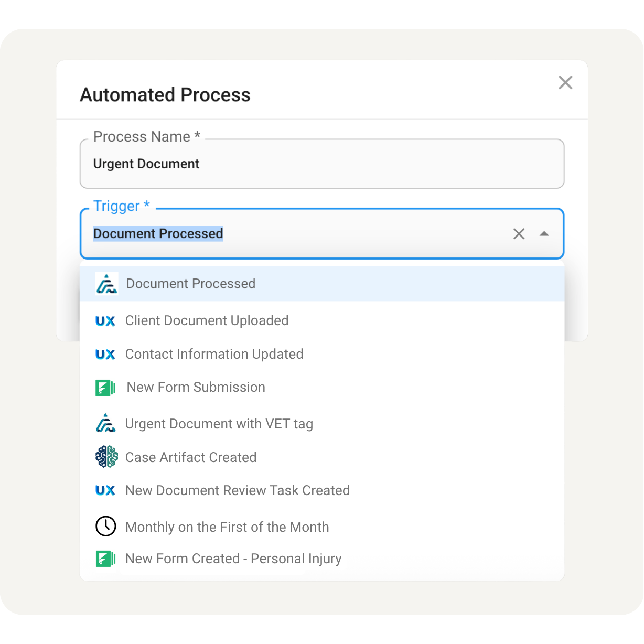Viewport: 644px width, 644px height.
Task: Click the logo icon beside Document Processed option
Action: 106,284
